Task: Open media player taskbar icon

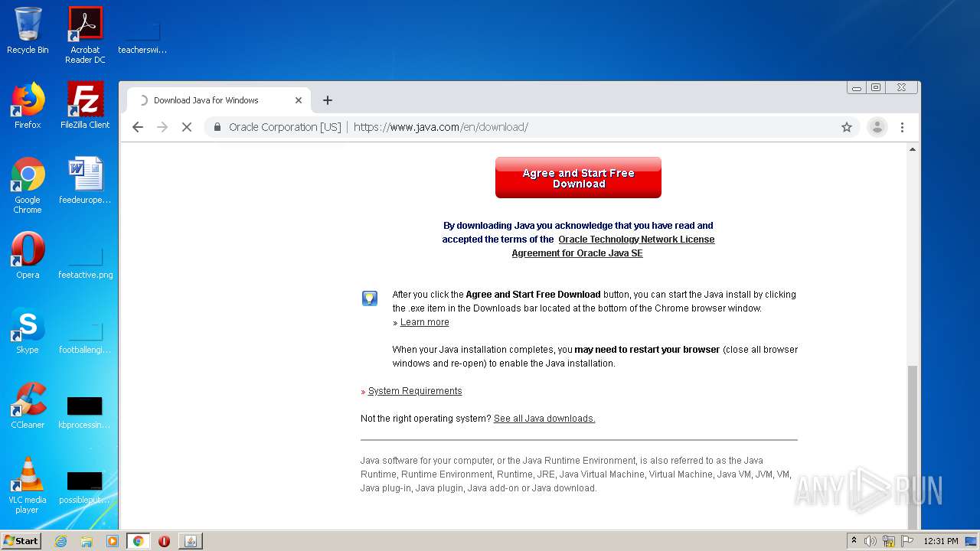Action: (x=113, y=541)
